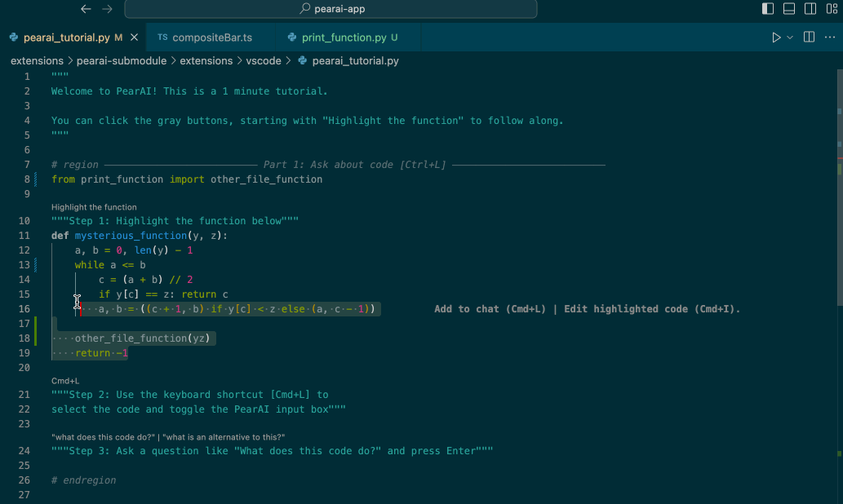This screenshot has width=843, height=504.
Task: Open the customize layout icon
Action: coord(832,9)
